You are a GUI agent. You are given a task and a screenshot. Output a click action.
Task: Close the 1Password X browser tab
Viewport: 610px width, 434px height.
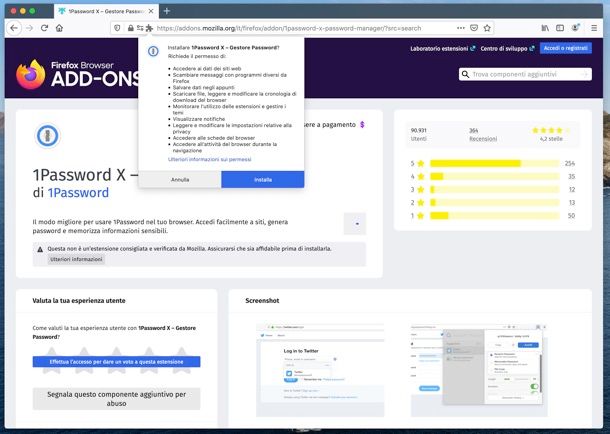[151, 11]
